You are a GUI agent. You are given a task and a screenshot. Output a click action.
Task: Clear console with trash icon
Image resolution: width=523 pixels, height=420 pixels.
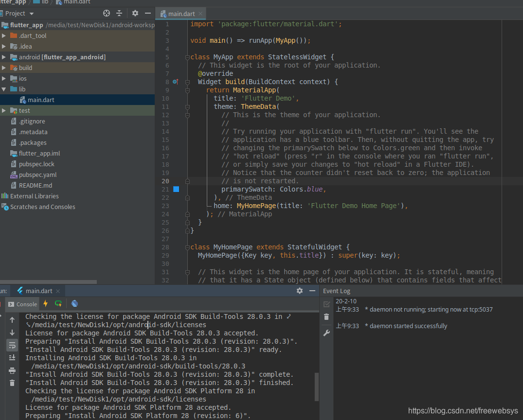[x=12, y=383]
